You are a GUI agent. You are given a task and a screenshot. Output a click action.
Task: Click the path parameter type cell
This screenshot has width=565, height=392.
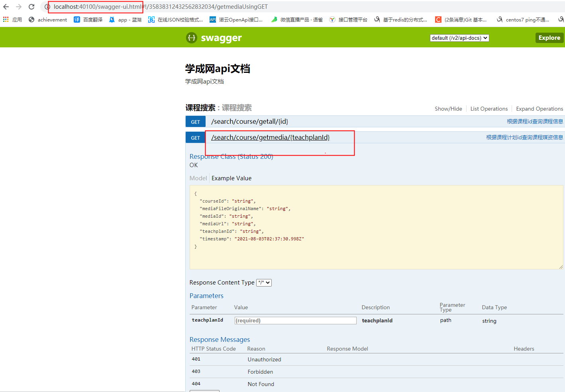pos(446,320)
